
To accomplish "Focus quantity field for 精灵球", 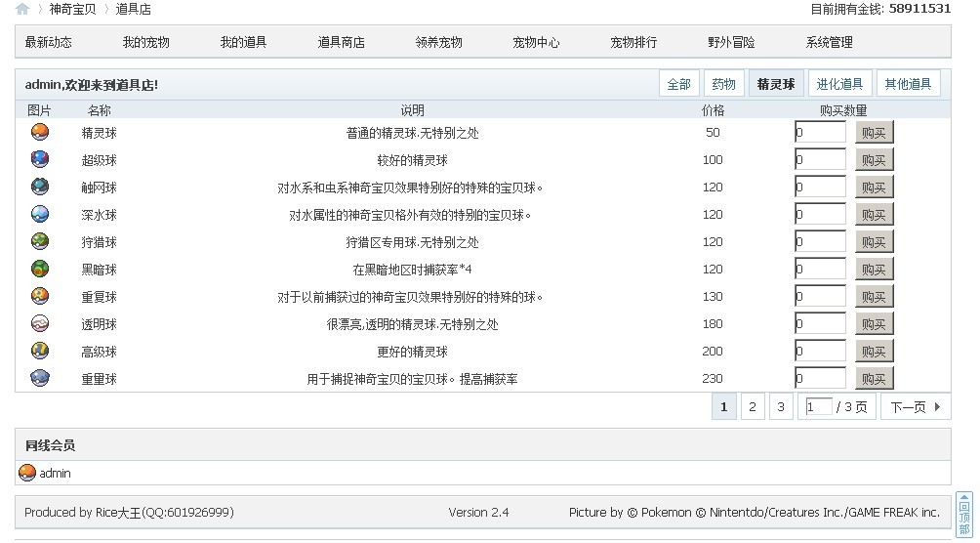I will pyautogui.click(x=820, y=133).
